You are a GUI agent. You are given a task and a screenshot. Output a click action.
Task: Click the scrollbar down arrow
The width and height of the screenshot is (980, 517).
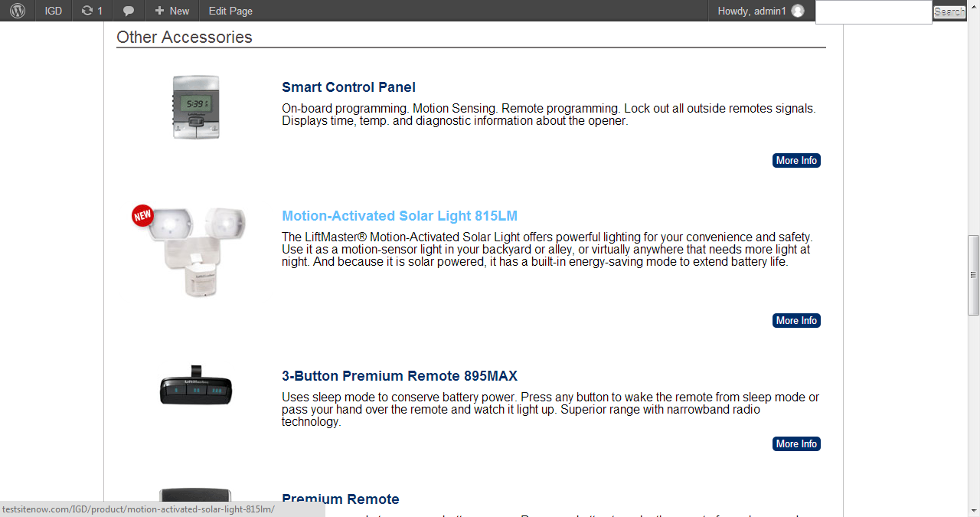click(x=973, y=510)
